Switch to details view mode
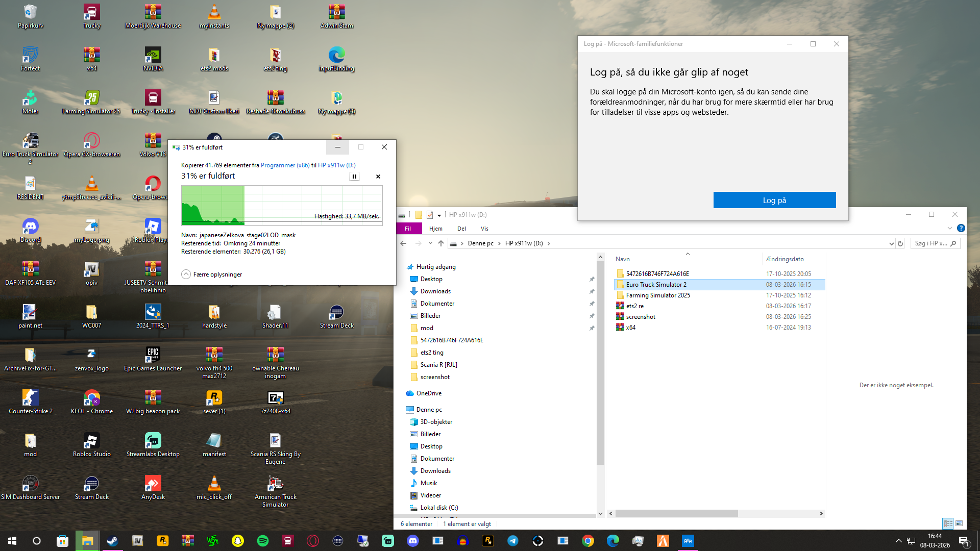980x551 pixels. pos(948,523)
